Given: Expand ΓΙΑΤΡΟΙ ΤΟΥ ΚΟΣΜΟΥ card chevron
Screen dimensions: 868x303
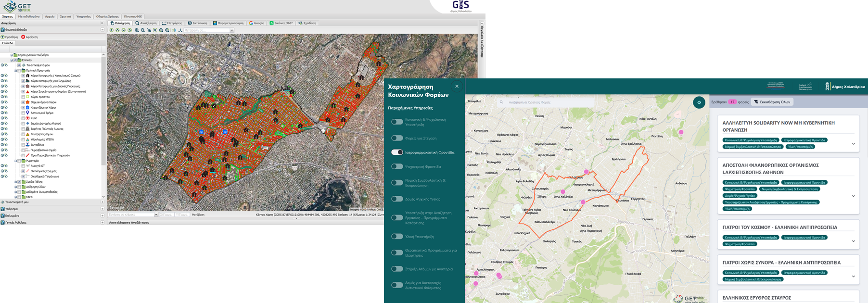Looking at the screenshot, I should (854, 241).
